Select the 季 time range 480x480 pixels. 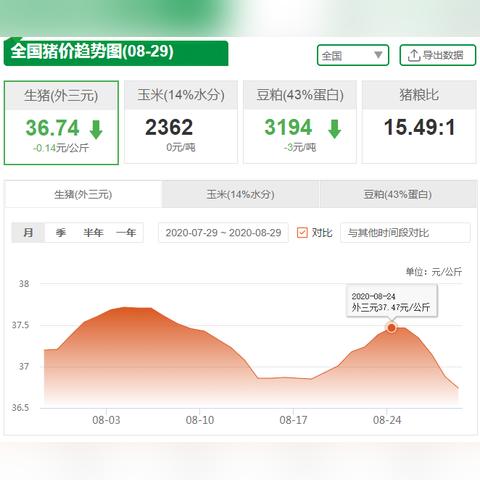pyautogui.click(x=61, y=232)
